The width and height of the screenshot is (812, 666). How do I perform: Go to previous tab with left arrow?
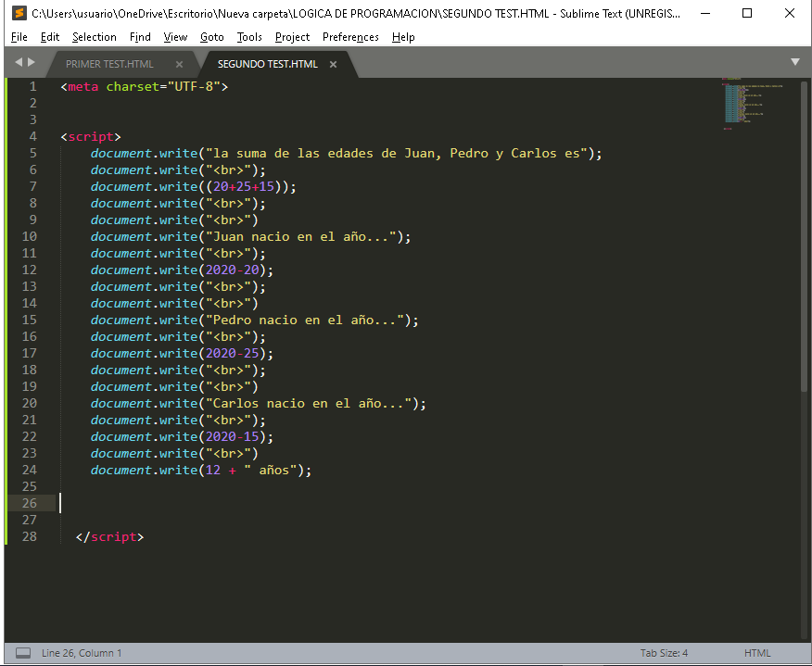(19, 62)
